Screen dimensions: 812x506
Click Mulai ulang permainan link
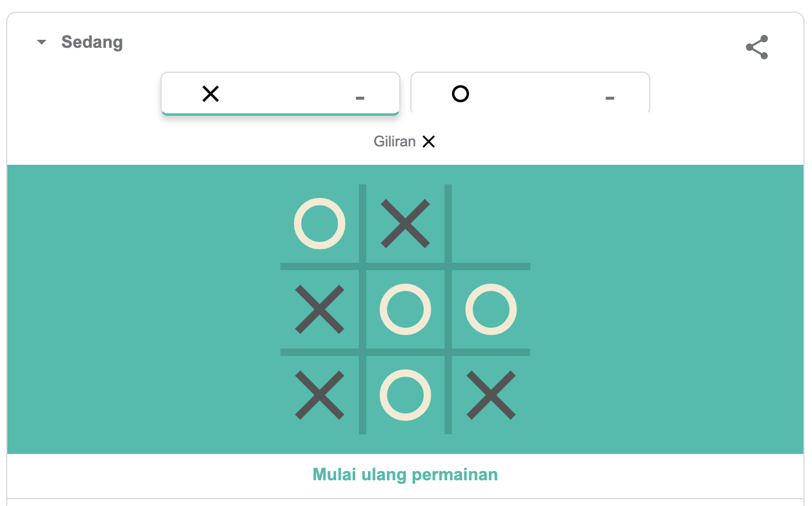(x=405, y=475)
